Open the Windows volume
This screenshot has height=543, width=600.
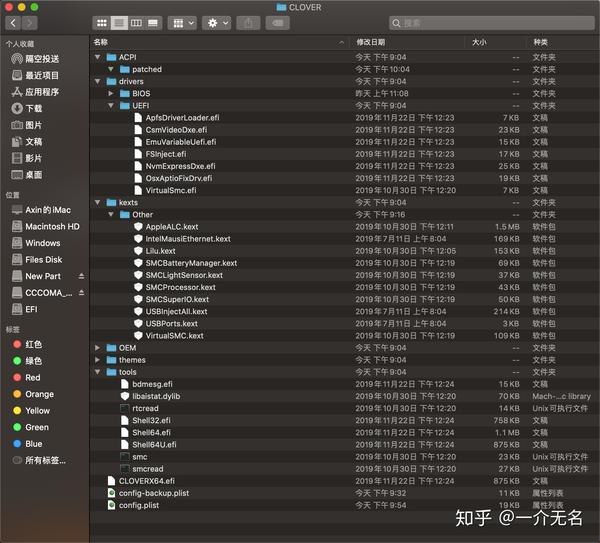(36, 243)
